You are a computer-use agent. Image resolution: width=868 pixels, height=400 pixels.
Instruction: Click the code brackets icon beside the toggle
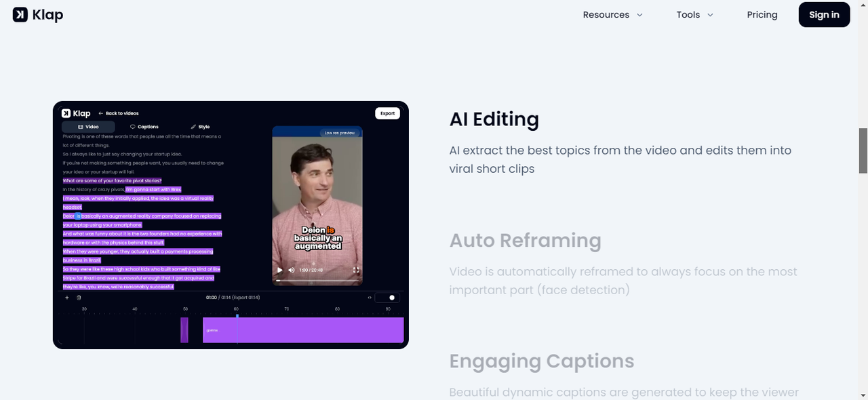(x=370, y=298)
